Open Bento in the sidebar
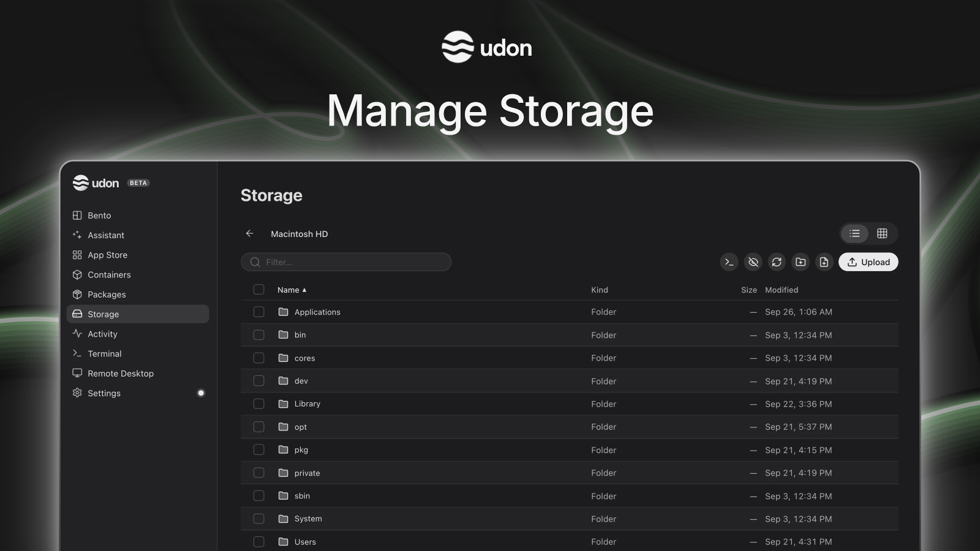Viewport: 980px width, 551px height. tap(138, 216)
